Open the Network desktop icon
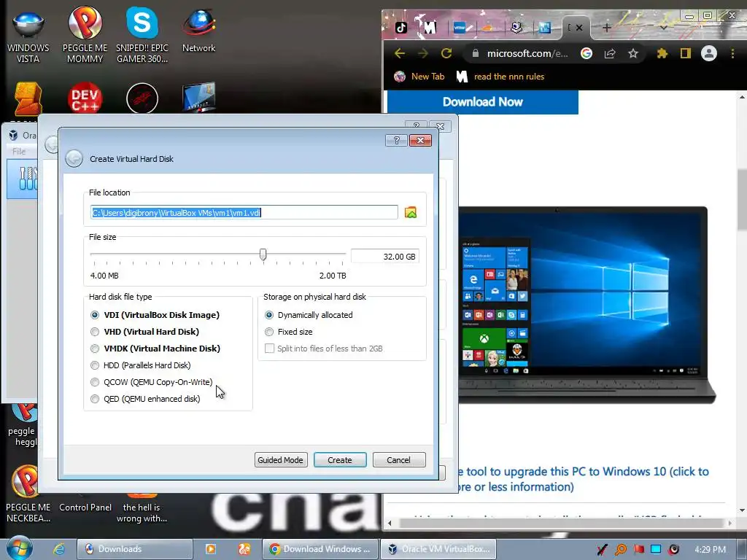The width and height of the screenshot is (747, 560). click(198, 31)
